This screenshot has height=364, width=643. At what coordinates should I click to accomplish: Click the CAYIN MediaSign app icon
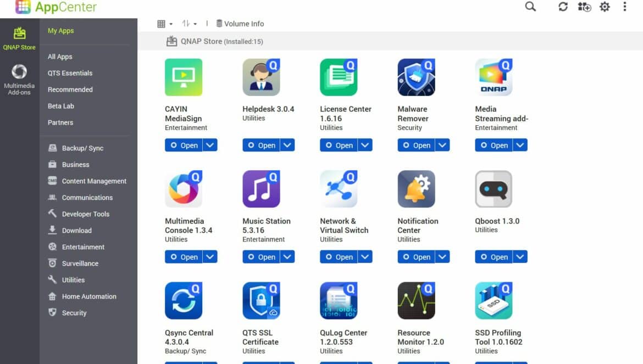184,77
